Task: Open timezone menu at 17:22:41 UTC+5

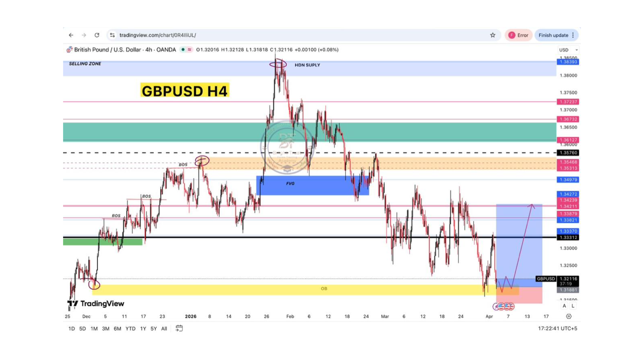Action: 557,328
